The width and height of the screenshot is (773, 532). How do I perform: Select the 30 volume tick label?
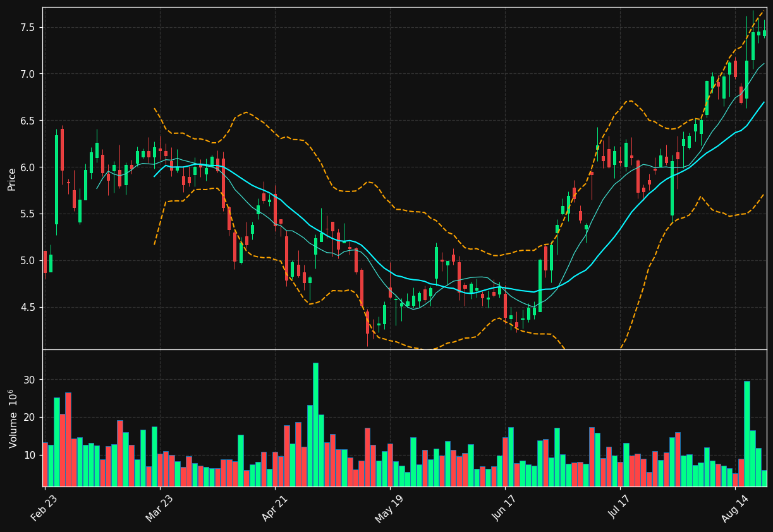30,380
